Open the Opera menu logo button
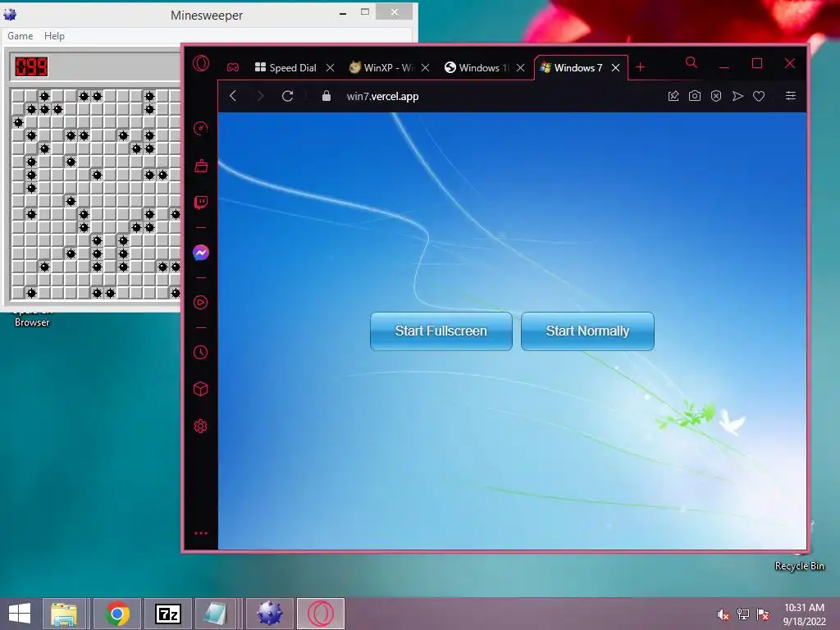840x630 pixels. (201, 64)
